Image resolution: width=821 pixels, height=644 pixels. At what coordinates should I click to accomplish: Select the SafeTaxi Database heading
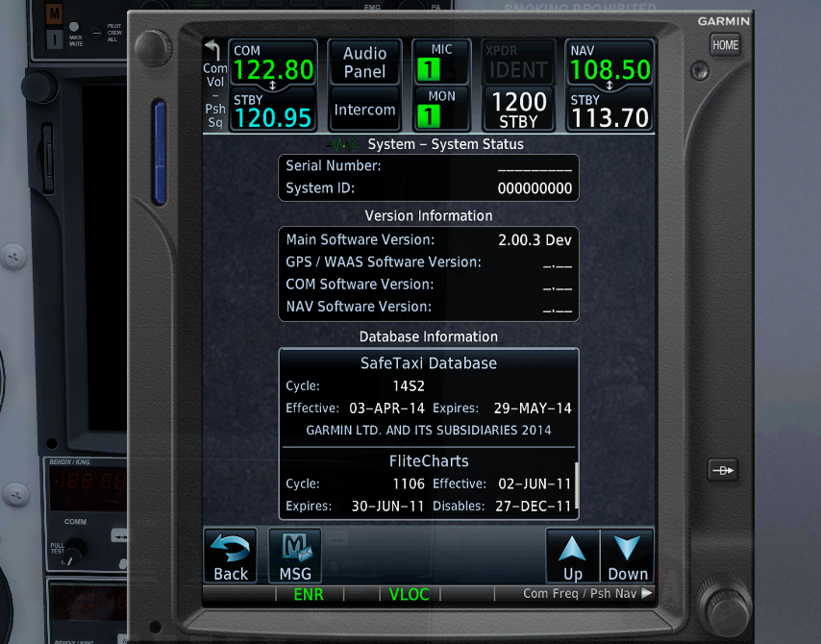[429, 362]
